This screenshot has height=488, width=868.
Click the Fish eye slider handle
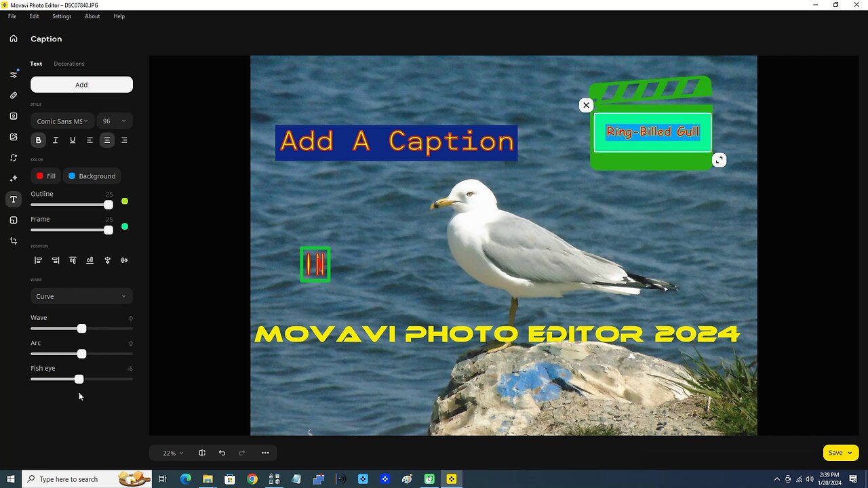(79, 380)
